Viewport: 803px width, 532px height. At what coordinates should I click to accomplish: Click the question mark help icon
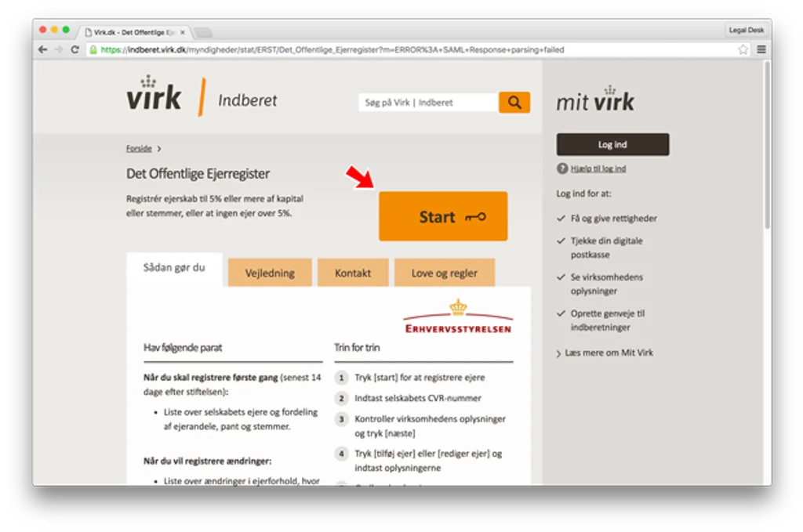(562, 168)
